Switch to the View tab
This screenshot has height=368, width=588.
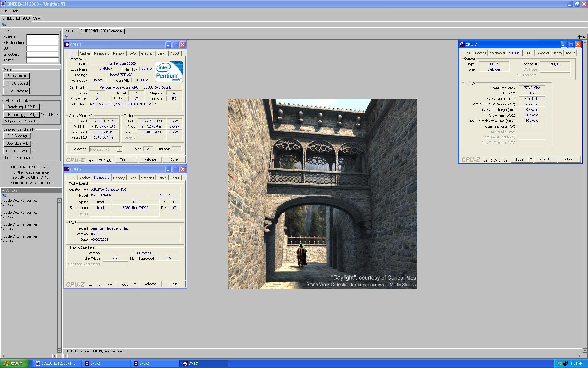tap(37, 19)
